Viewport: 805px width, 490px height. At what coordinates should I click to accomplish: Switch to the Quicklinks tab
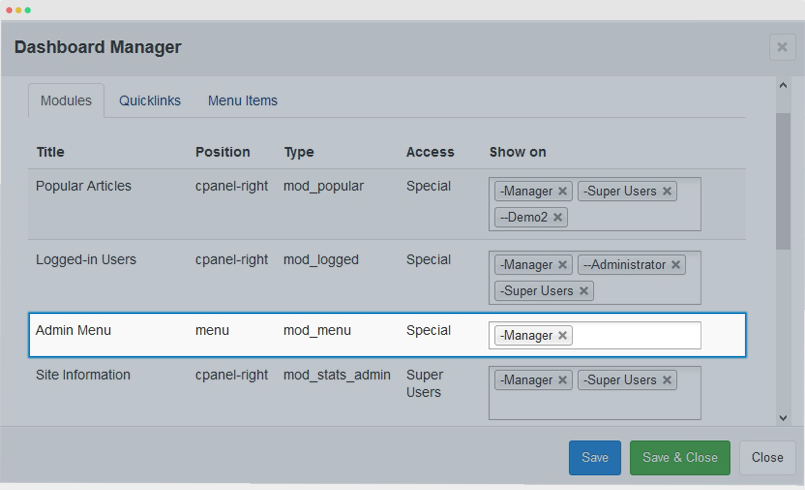[150, 101]
